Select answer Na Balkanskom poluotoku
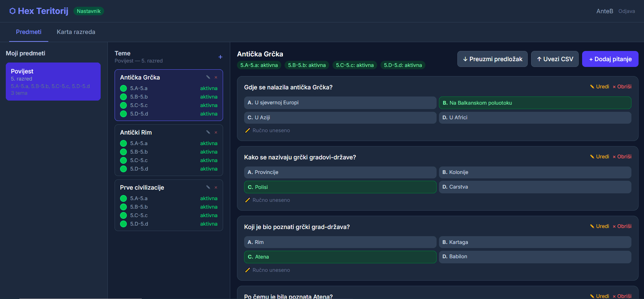The height and width of the screenshot is (299, 644). (x=535, y=103)
